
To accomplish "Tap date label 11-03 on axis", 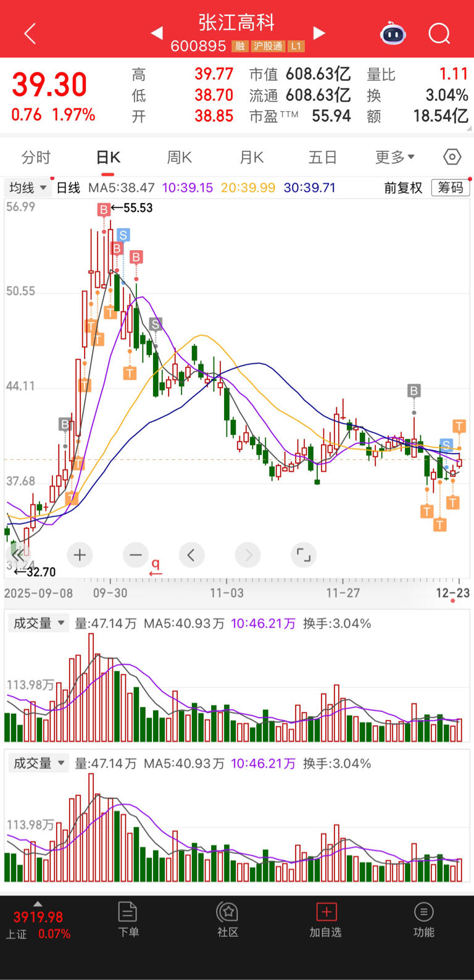I will click(x=227, y=593).
